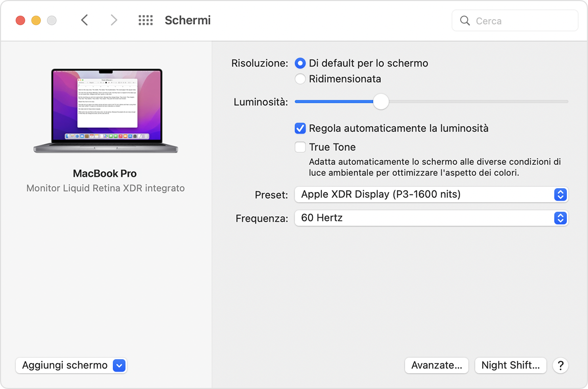The image size is (588, 389).
Task: Click the yellow minimize window button
Action: (x=36, y=21)
